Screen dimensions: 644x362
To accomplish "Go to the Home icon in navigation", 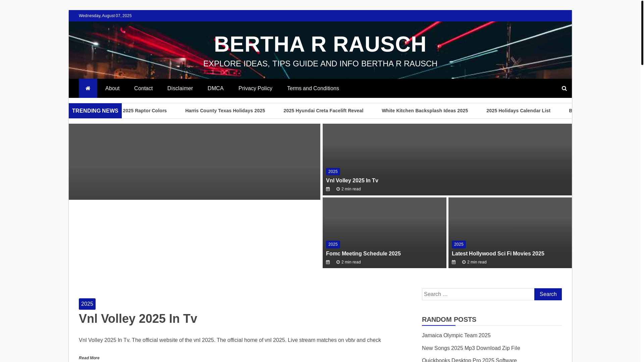I will pos(88,88).
